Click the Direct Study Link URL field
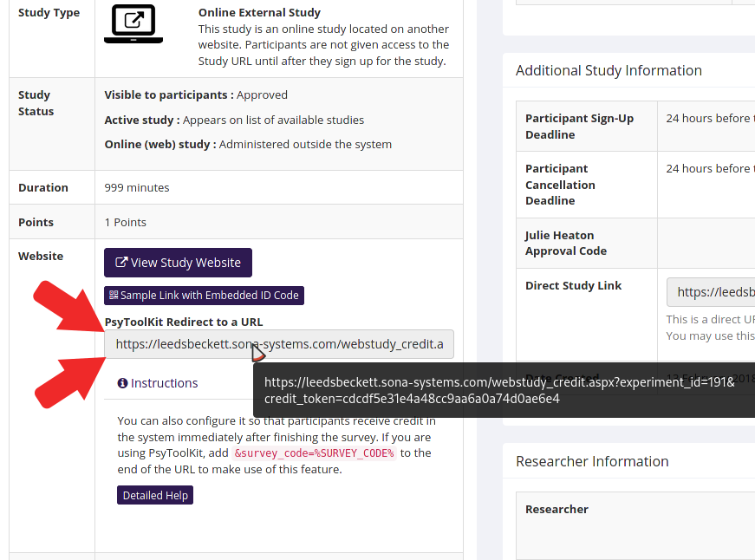The image size is (755, 560). pyautogui.click(x=711, y=292)
